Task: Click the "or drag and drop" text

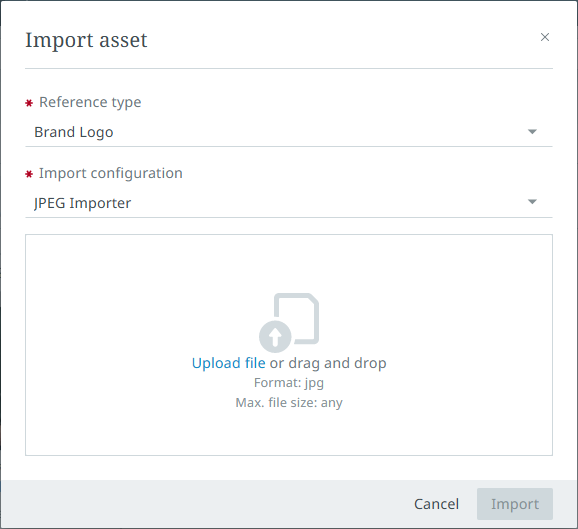Action: (x=328, y=363)
